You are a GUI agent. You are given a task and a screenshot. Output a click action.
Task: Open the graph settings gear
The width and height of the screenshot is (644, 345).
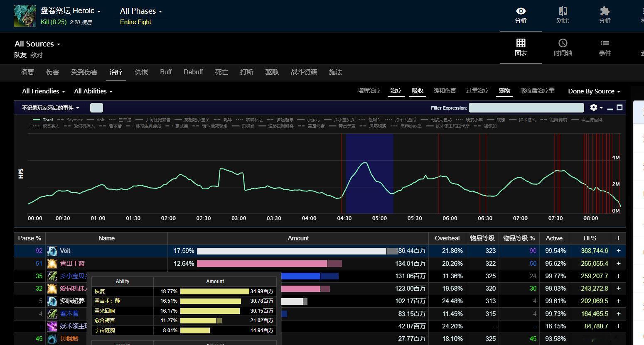(594, 108)
